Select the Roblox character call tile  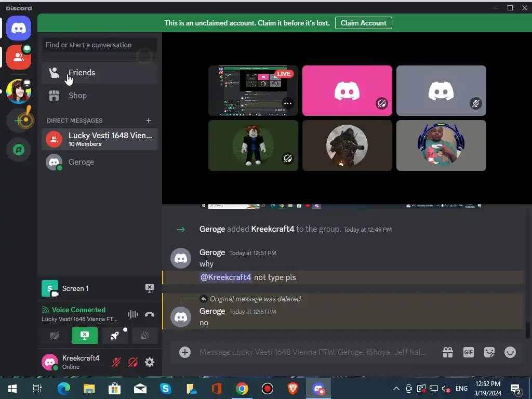coord(253,145)
